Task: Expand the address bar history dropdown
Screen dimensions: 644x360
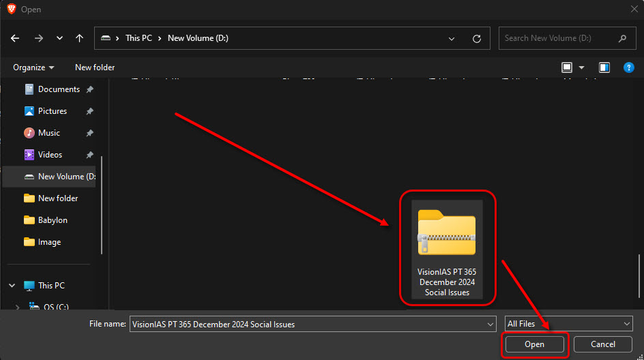Action: click(x=452, y=39)
